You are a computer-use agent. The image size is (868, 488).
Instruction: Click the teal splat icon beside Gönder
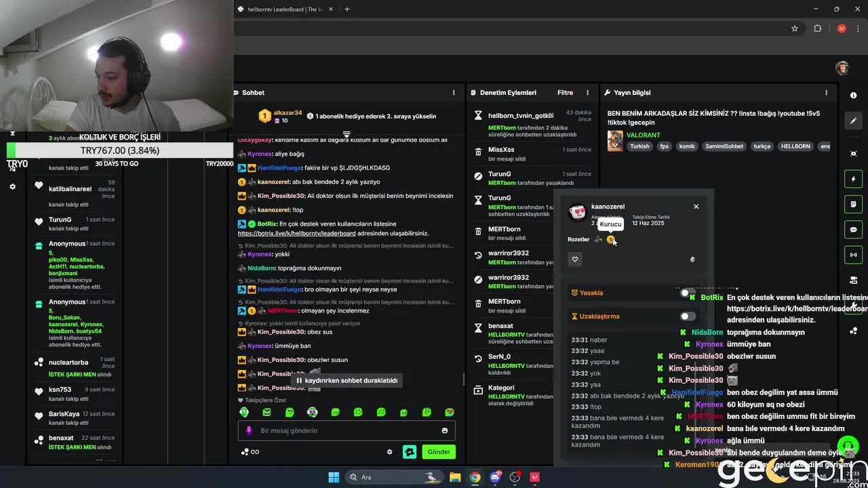pos(409,451)
